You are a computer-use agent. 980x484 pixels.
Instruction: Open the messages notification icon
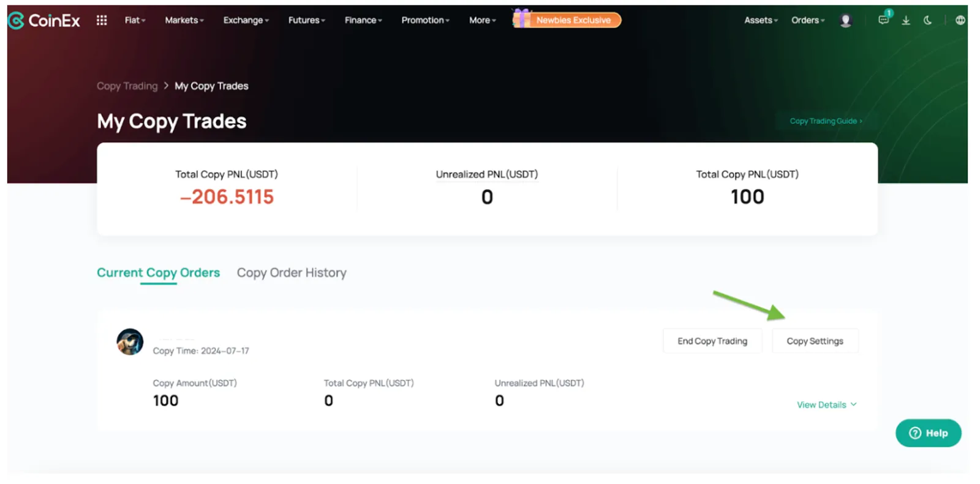[884, 20]
